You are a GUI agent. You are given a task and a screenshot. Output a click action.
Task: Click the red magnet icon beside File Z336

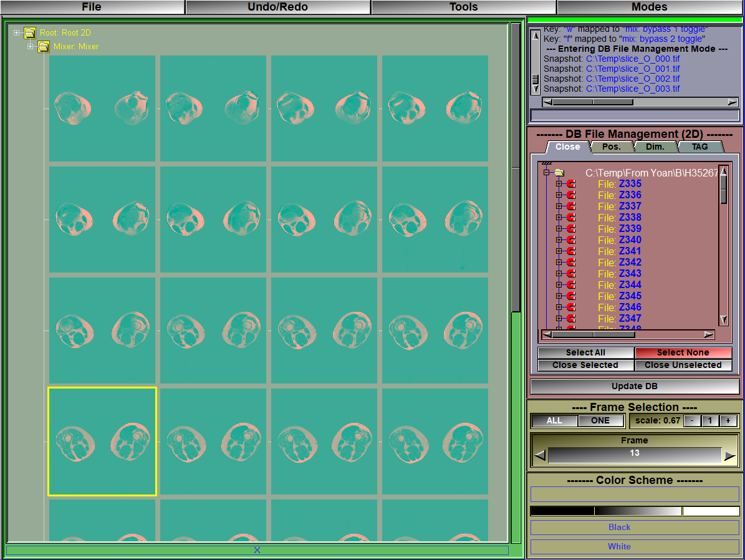click(570, 195)
